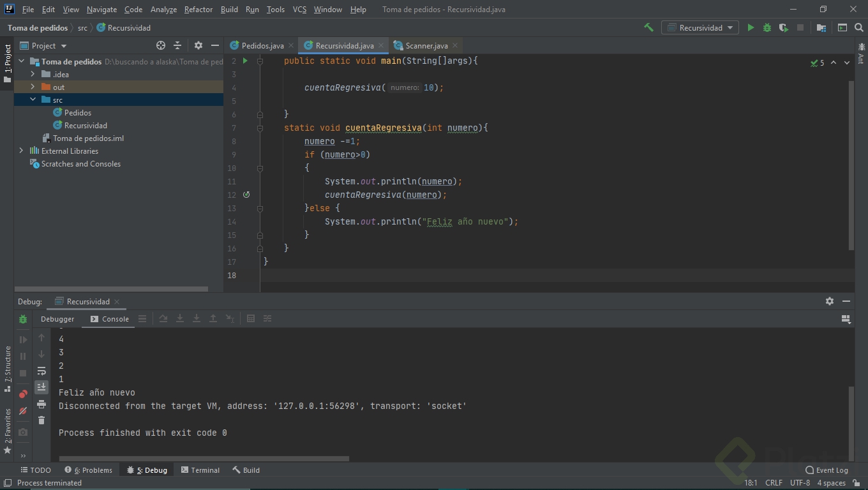Run Recursividad with the green play button
Image resolution: width=868 pixels, height=490 pixels.
click(751, 27)
